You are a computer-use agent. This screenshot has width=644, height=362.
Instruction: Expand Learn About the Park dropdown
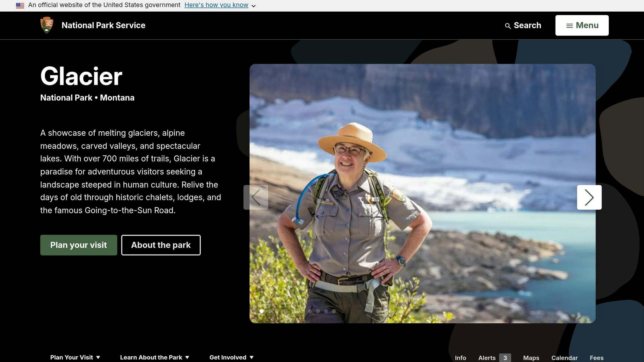155,357
